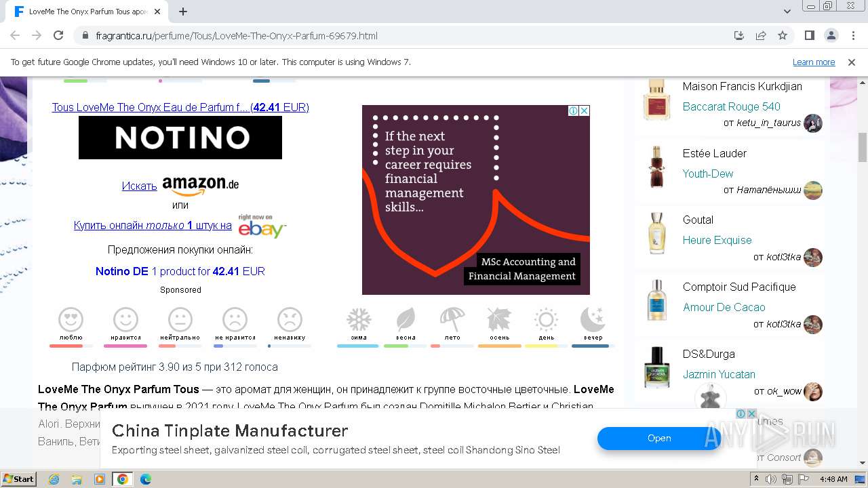The width and height of the screenshot is (868, 488).
Task: Click the NOTINO banner
Action: (x=180, y=138)
